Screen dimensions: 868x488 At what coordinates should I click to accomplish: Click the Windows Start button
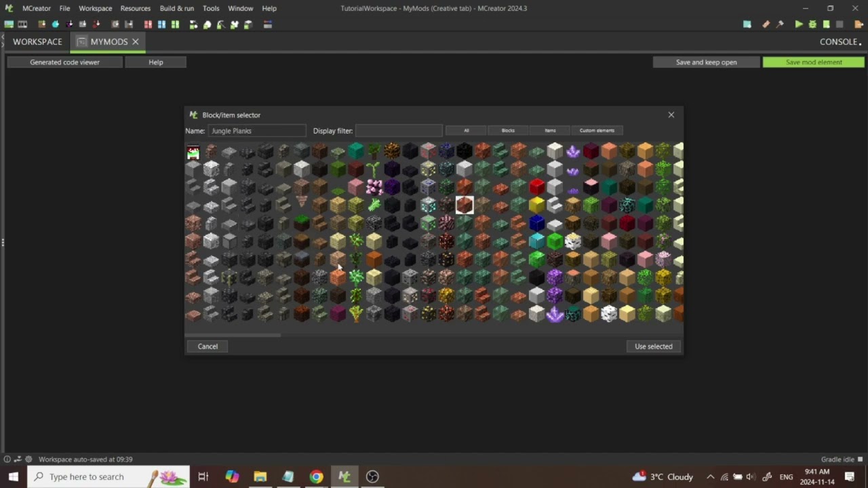14,476
